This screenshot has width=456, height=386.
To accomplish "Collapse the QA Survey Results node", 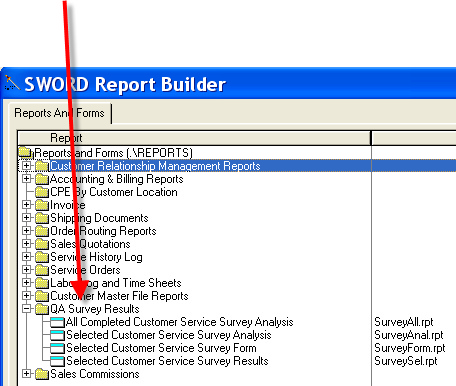I will [26, 308].
